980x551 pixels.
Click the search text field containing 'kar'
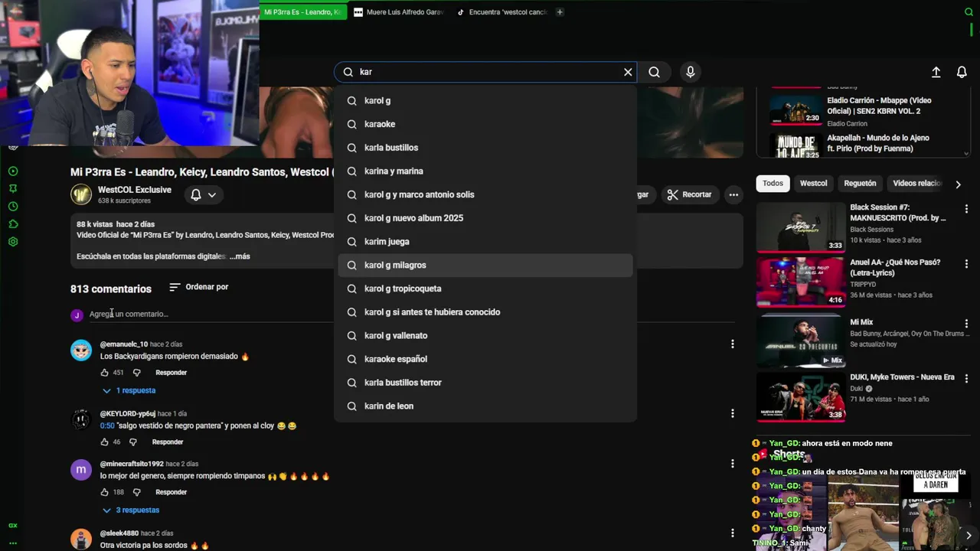point(487,72)
